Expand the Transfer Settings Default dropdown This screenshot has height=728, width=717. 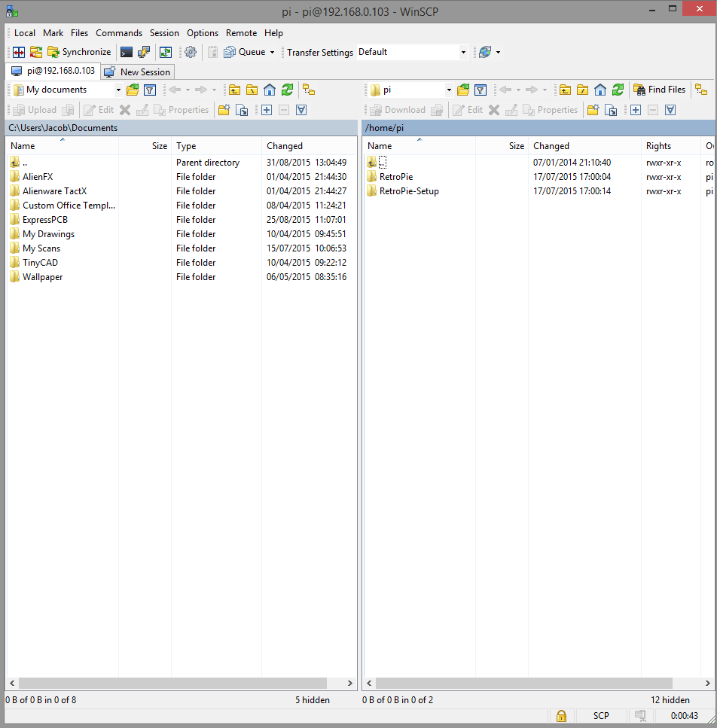(463, 52)
